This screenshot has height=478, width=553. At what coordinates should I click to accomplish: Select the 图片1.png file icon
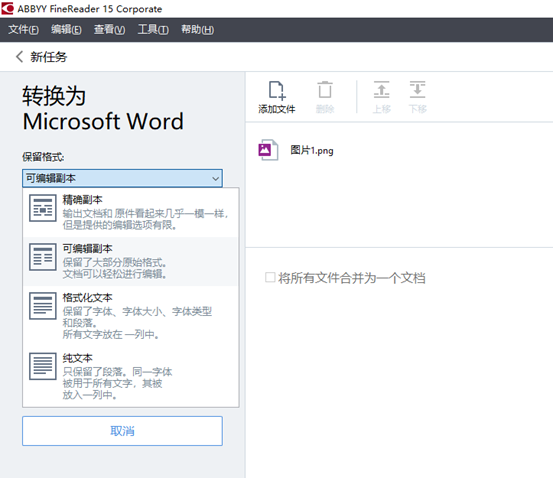tap(268, 150)
